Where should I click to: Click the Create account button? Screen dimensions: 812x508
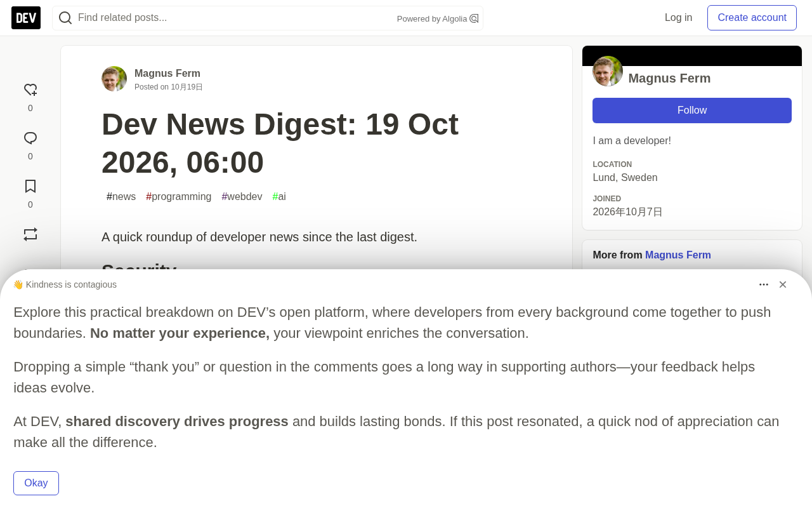[x=752, y=18]
